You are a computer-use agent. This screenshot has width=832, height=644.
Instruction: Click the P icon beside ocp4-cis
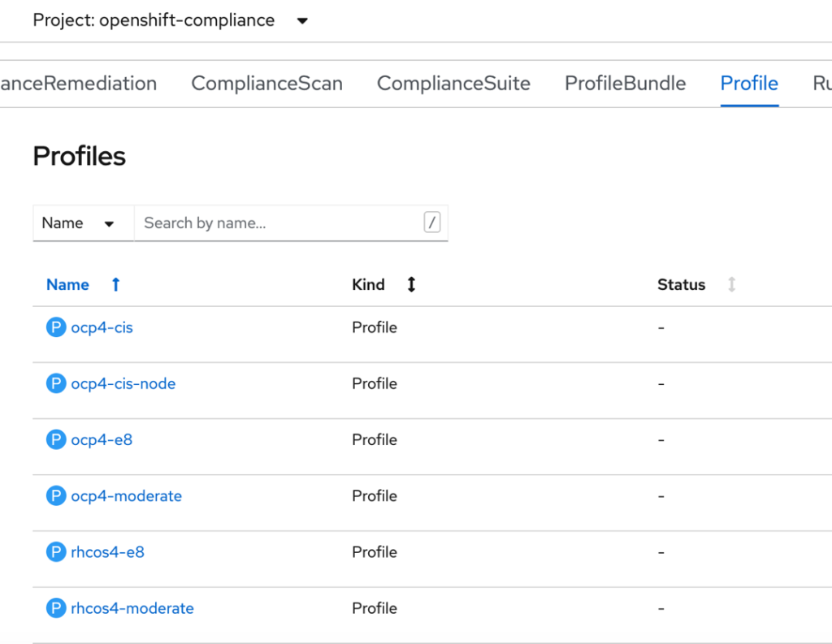click(56, 328)
